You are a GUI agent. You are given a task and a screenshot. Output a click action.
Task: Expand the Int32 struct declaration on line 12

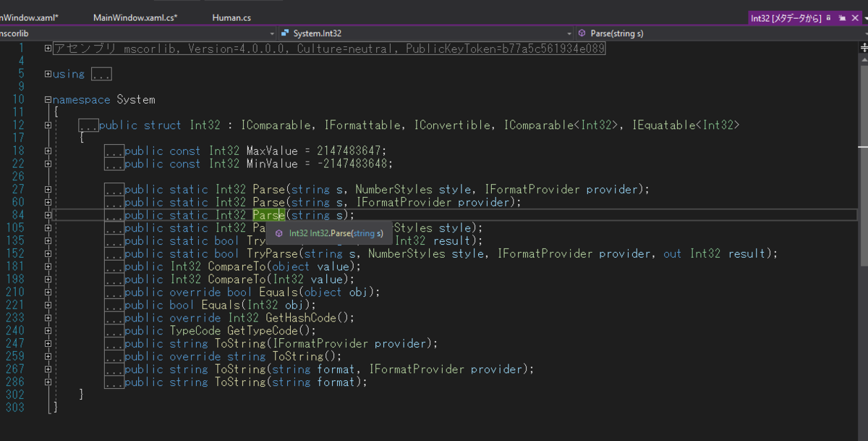tap(48, 125)
